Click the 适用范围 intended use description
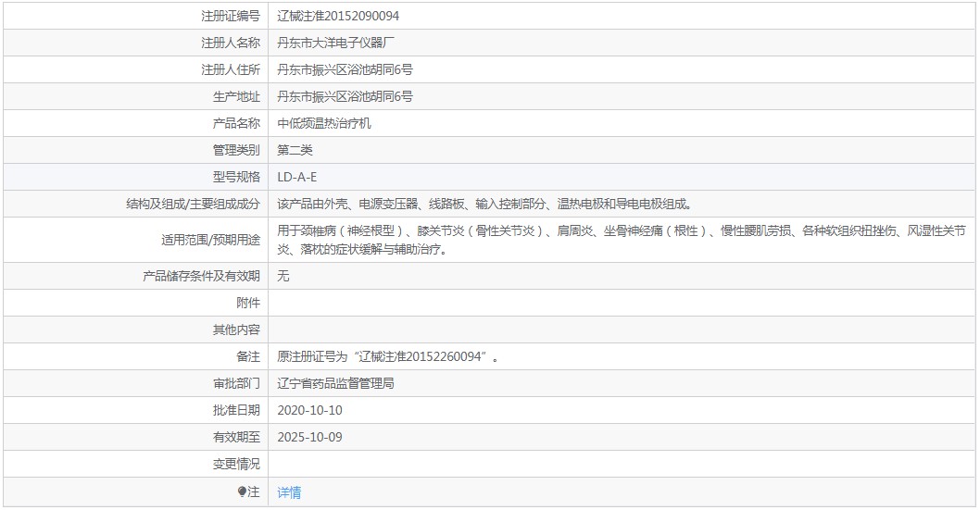 point(622,240)
